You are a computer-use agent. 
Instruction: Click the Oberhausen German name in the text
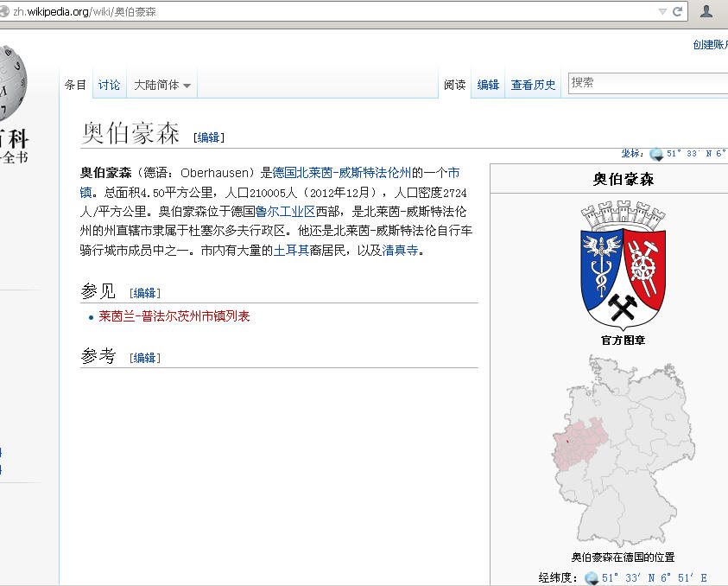coord(215,173)
